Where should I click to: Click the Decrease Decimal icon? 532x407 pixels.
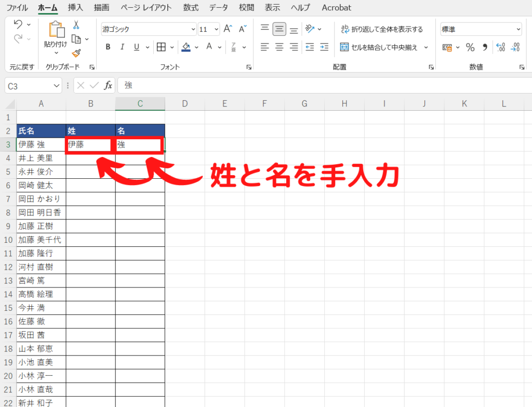click(x=515, y=47)
